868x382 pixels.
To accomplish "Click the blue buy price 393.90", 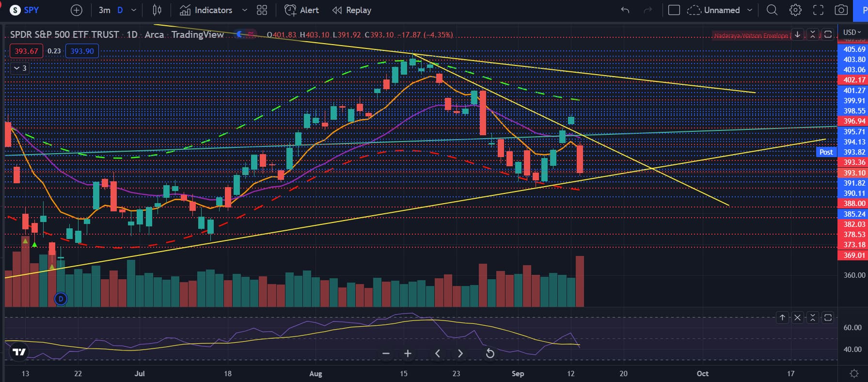I will (82, 51).
